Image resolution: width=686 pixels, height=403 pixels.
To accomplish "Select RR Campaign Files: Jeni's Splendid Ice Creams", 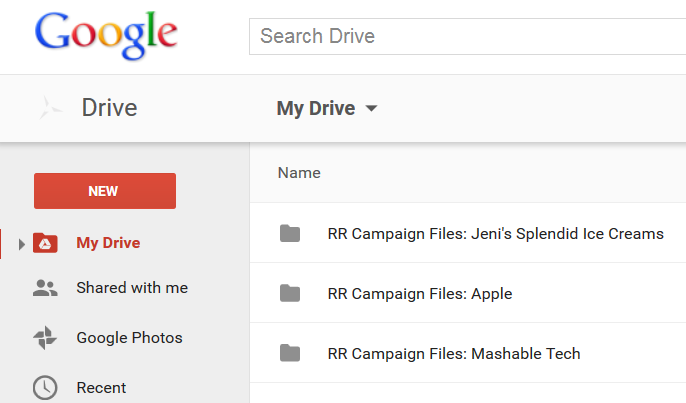I will [x=495, y=234].
